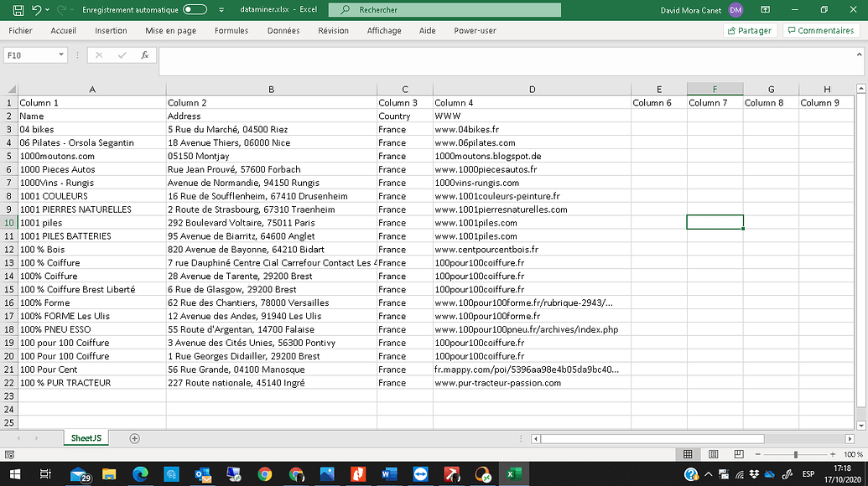Click the Save icon in the title bar
Screen dimensions: 868x486
pos(18,10)
